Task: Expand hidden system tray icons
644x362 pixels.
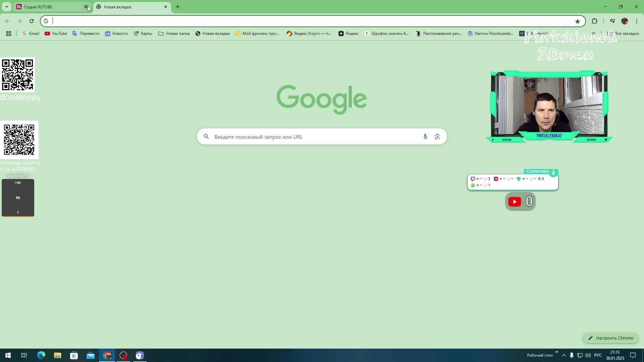Action: tap(563, 355)
